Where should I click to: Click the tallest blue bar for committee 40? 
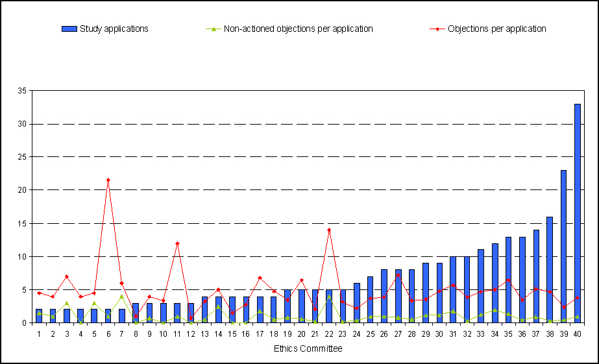click(x=577, y=213)
